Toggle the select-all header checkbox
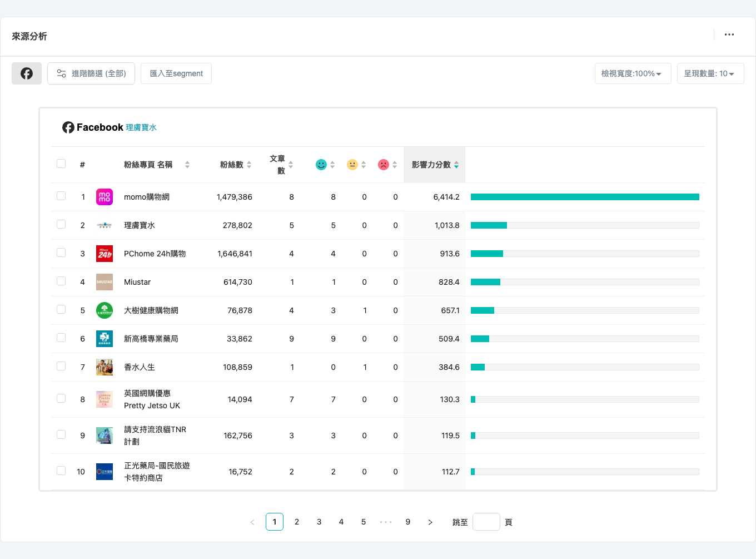 click(61, 164)
